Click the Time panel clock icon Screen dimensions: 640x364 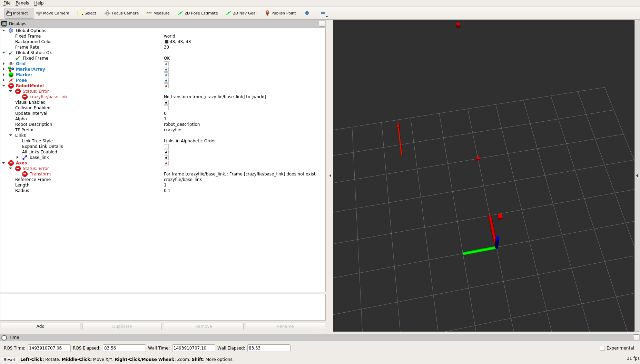coord(4,337)
